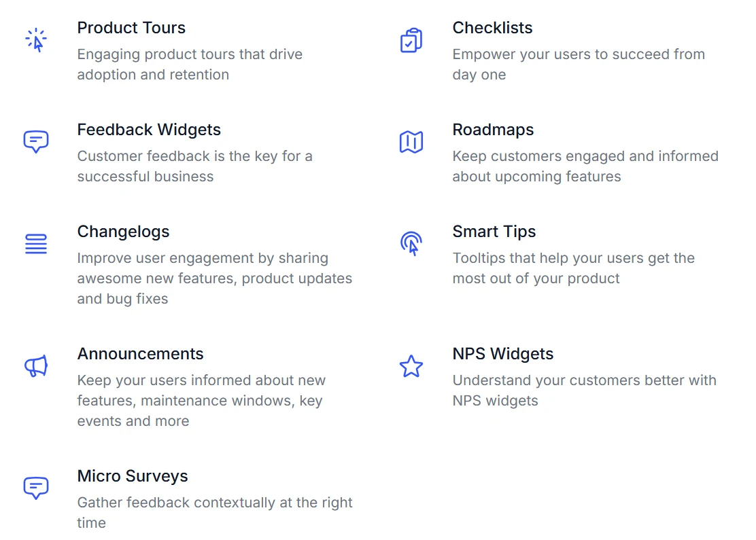Click the Announcements megaphone icon
The image size is (756, 540).
[36, 366]
